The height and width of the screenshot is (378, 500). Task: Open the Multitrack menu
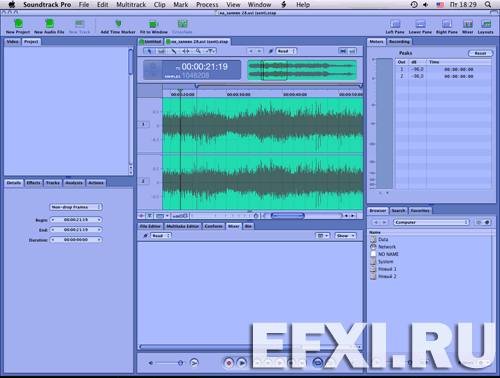[131, 5]
